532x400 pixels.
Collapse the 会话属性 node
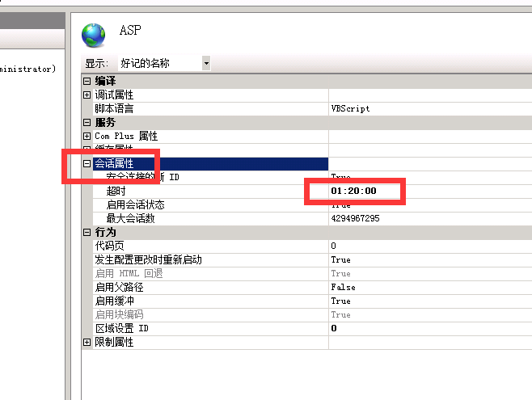pyautogui.click(x=87, y=164)
